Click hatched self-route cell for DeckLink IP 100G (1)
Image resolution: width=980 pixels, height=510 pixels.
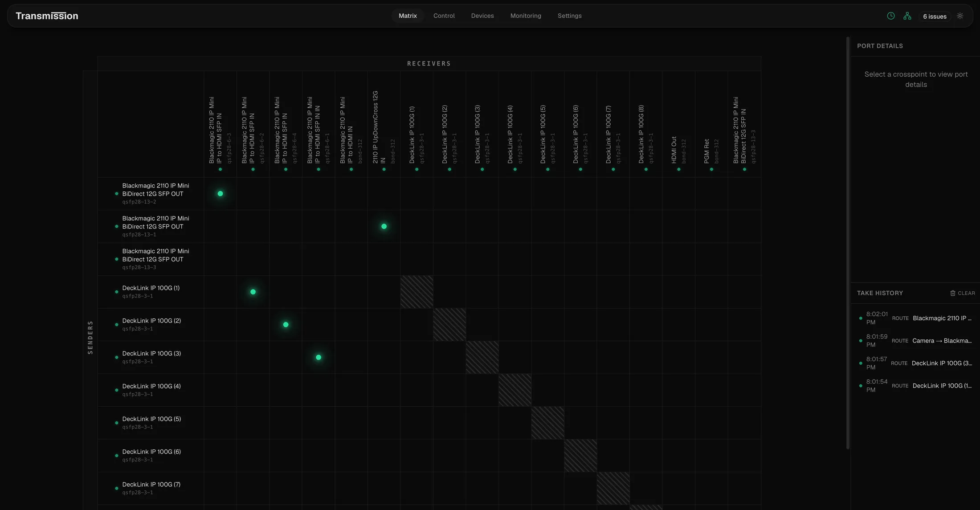416,292
